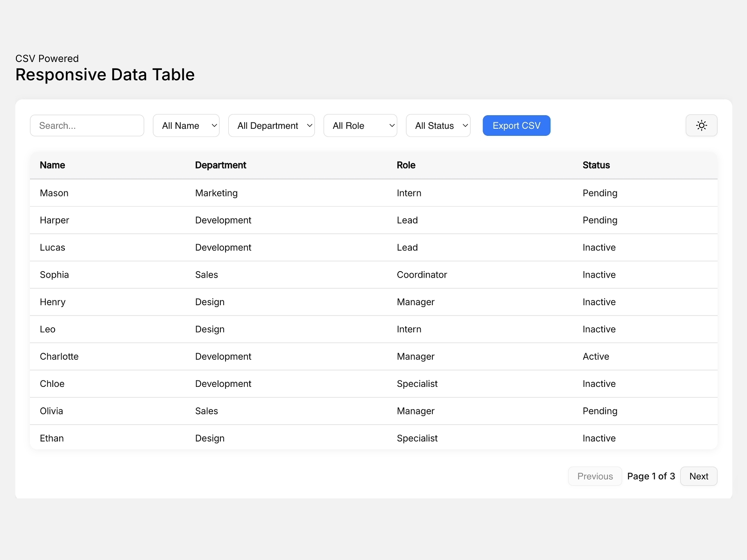Select the Coordinator role cell for Sophia
747x560 pixels.
tap(422, 275)
